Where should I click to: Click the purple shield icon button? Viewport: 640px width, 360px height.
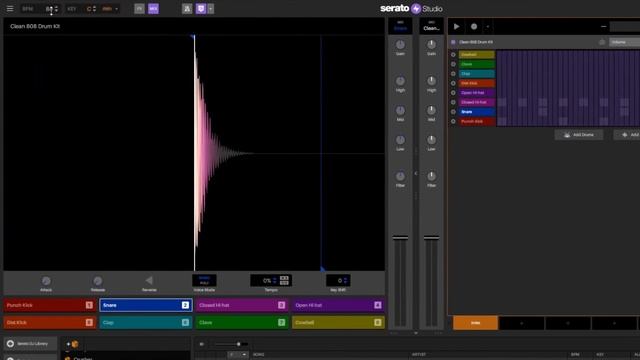point(201,9)
